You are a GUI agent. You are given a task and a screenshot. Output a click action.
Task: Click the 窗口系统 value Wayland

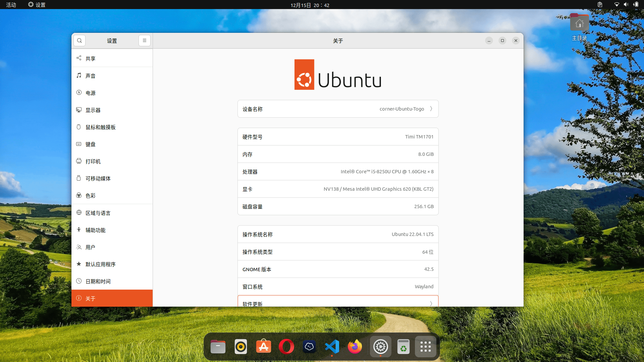pyautogui.click(x=424, y=286)
